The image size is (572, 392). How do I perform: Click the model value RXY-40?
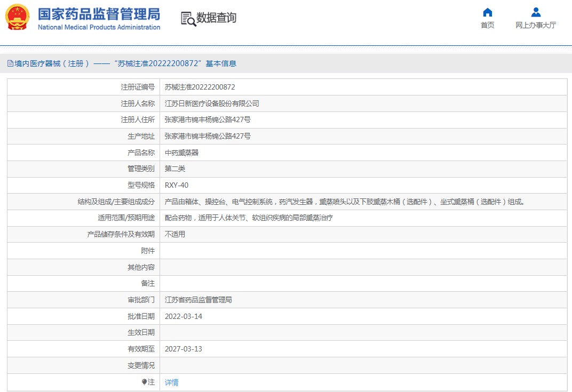177,185
